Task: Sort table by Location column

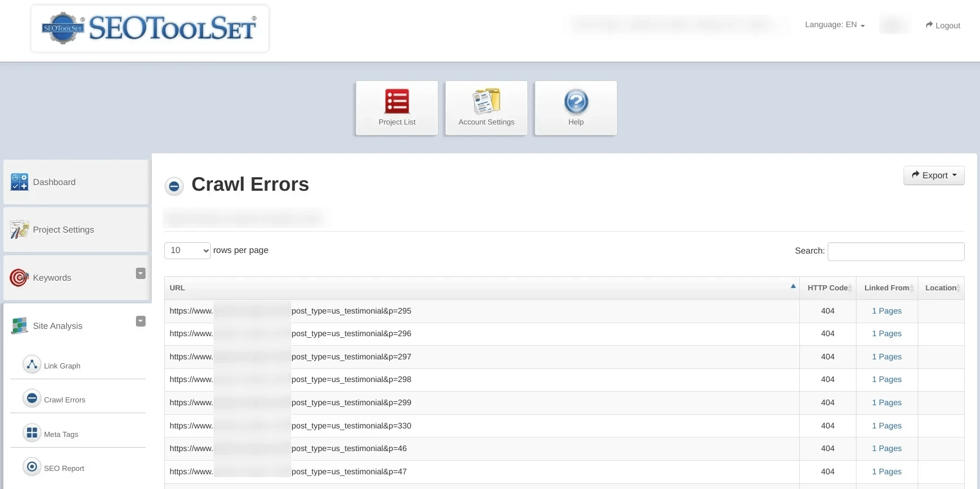Action: (941, 288)
